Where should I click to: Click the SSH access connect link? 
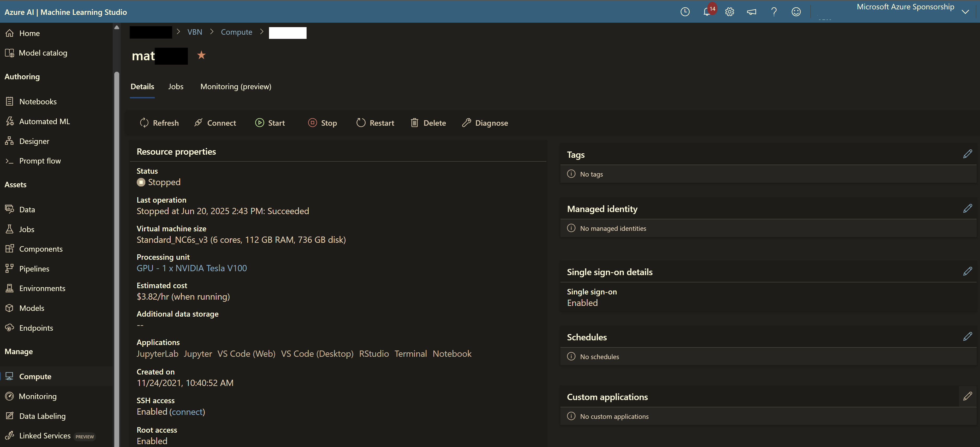[187, 412]
